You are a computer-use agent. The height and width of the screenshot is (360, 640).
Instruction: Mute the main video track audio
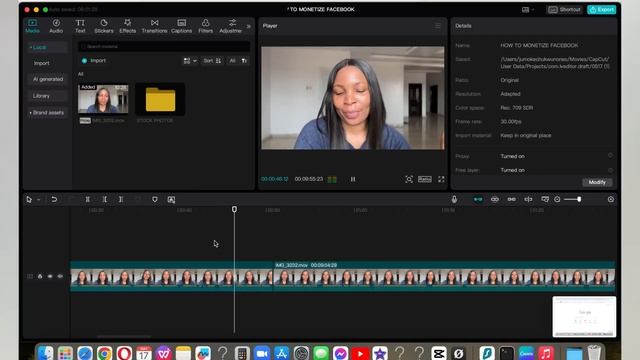coord(60,276)
